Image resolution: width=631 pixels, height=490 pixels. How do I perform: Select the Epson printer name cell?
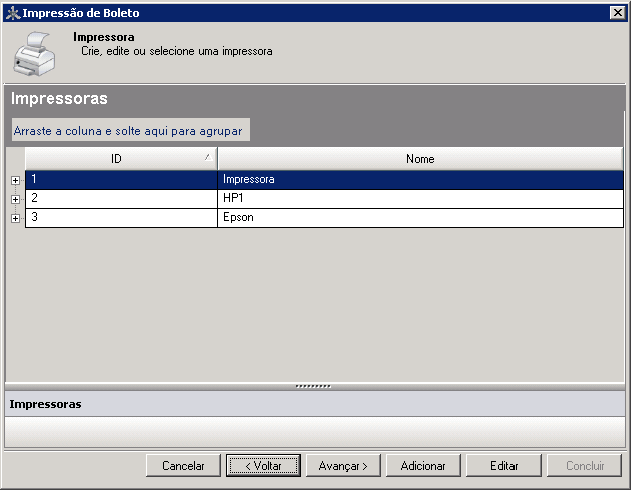click(420, 217)
